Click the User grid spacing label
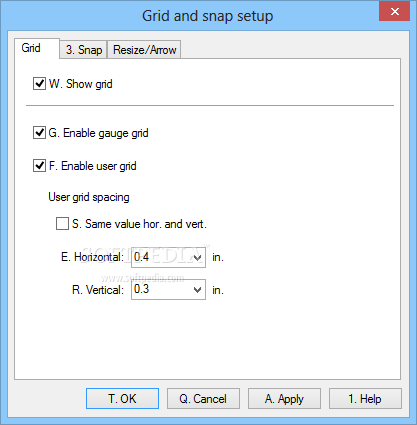This screenshot has height=425, width=417. tap(89, 197)
